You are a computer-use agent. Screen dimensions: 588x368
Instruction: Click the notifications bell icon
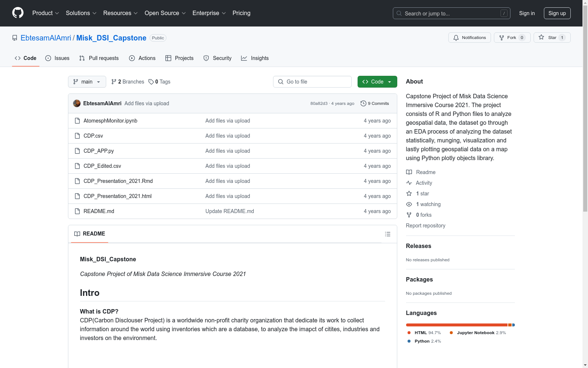click(x=456, y=38)
